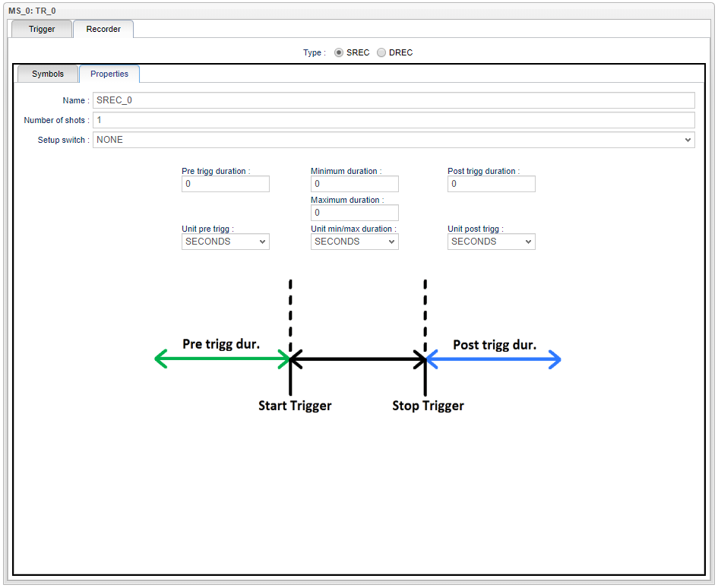Expand the Unit min/max duration dropdown
Screen dimensions: 718x588
pyautogui.click(x=354, y=242)
